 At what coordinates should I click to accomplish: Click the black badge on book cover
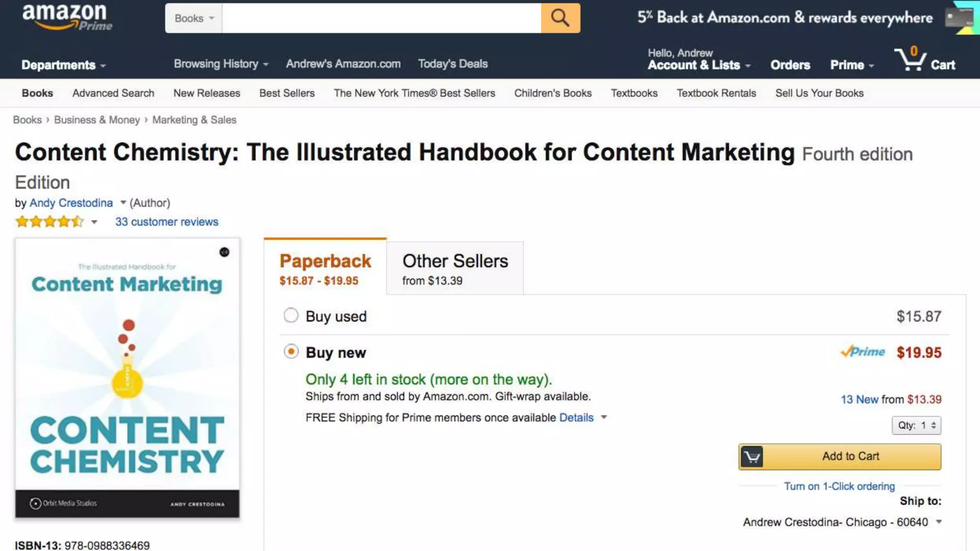point(224,252)
